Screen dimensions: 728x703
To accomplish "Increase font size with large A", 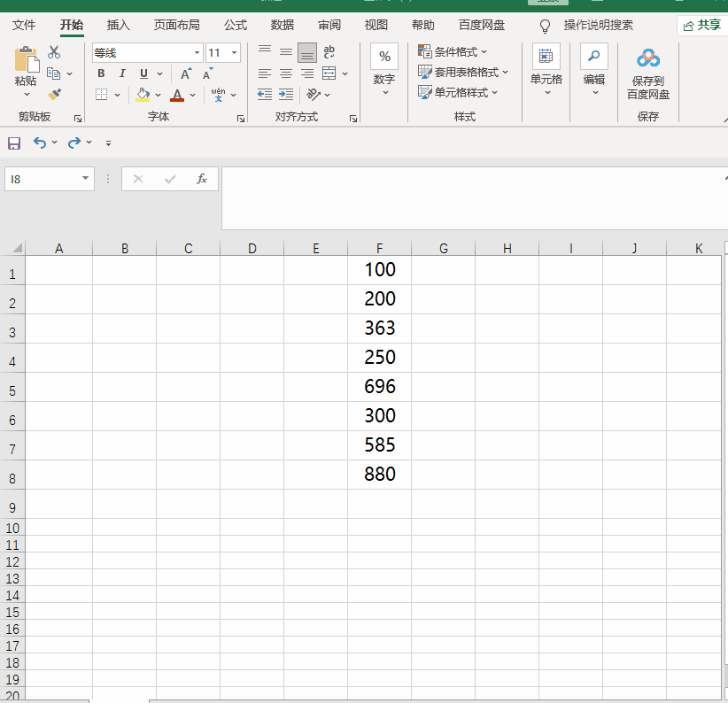I will 186,73.
